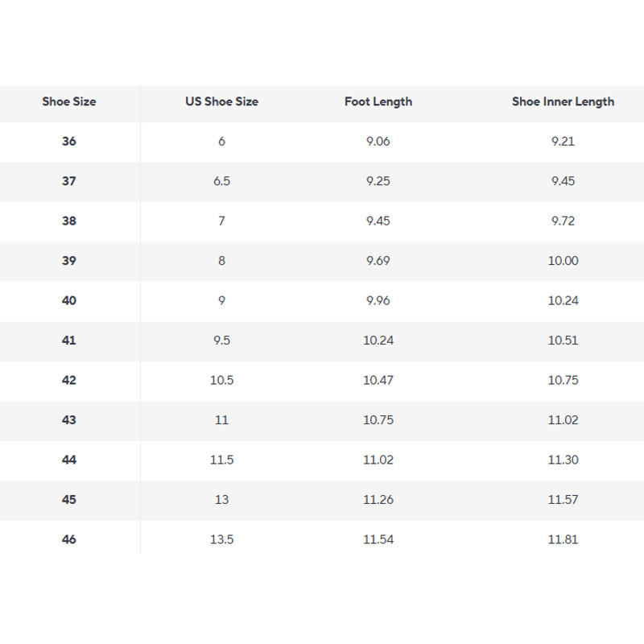This screenshot has width=644, height=644.
Task: Click the size 46 row label
Action: click(x=69, y=540)
